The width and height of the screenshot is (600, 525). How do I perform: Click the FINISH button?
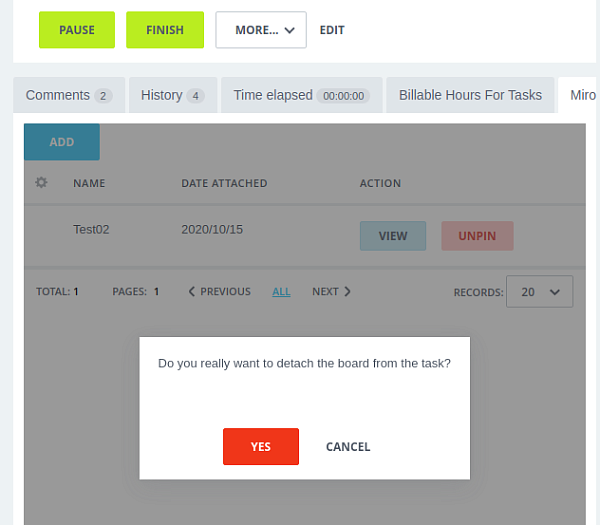(165, 30)
